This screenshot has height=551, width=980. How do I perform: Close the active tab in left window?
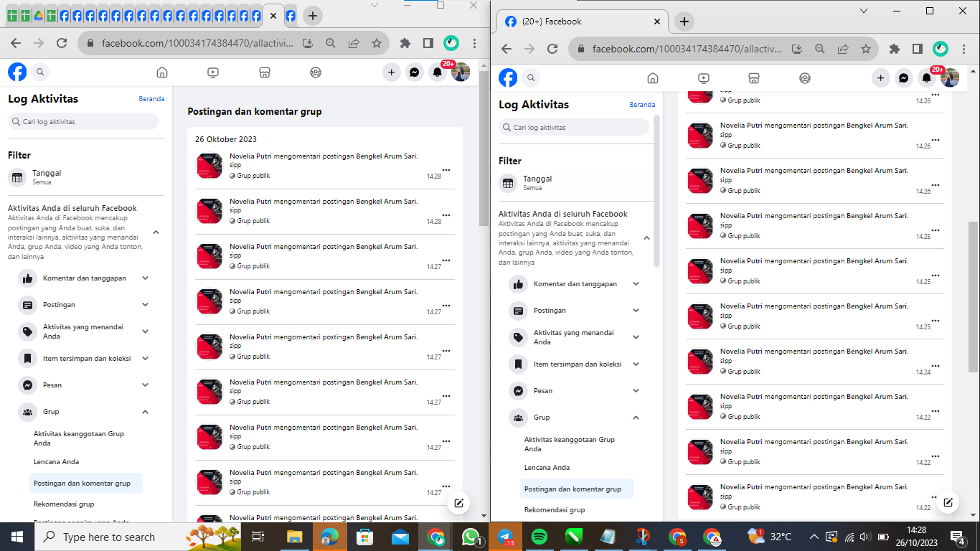273,15
